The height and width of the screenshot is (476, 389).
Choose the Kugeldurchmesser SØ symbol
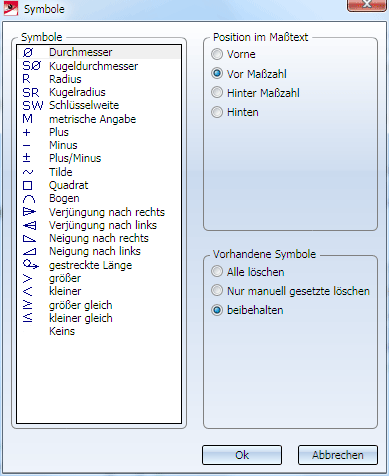coord(99,66)
